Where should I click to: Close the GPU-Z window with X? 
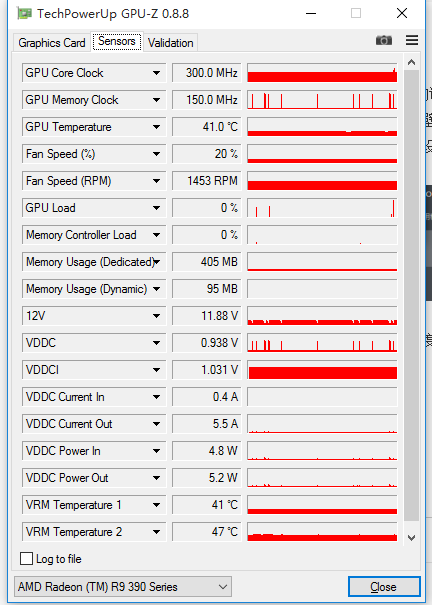click(402, 14)
